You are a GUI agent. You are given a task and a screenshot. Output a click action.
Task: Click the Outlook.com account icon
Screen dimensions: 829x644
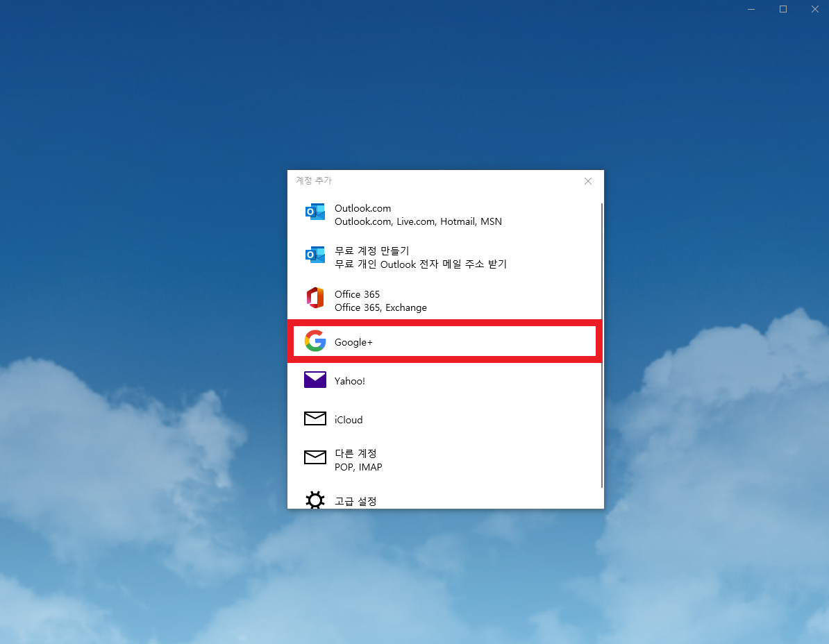tap(315, 212)
